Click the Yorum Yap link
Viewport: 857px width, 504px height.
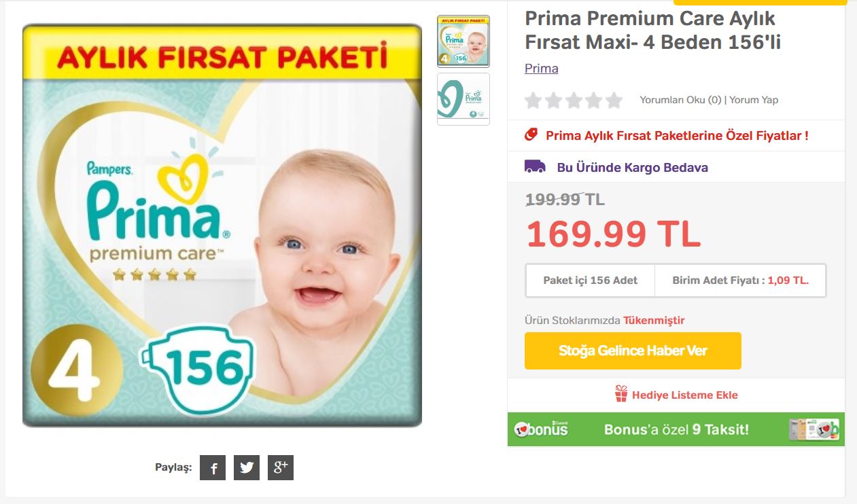point(754,100)
